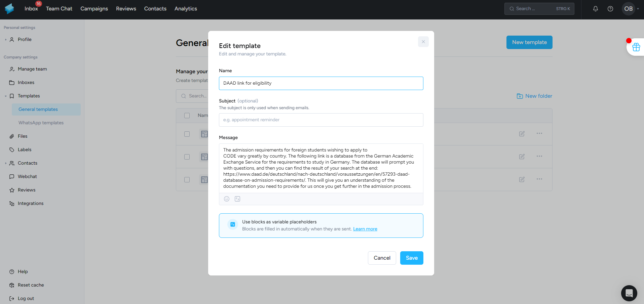Go to the Campaigns tab in the top nav
This screenshot has width=644, height=304.
tap(94, 9)
